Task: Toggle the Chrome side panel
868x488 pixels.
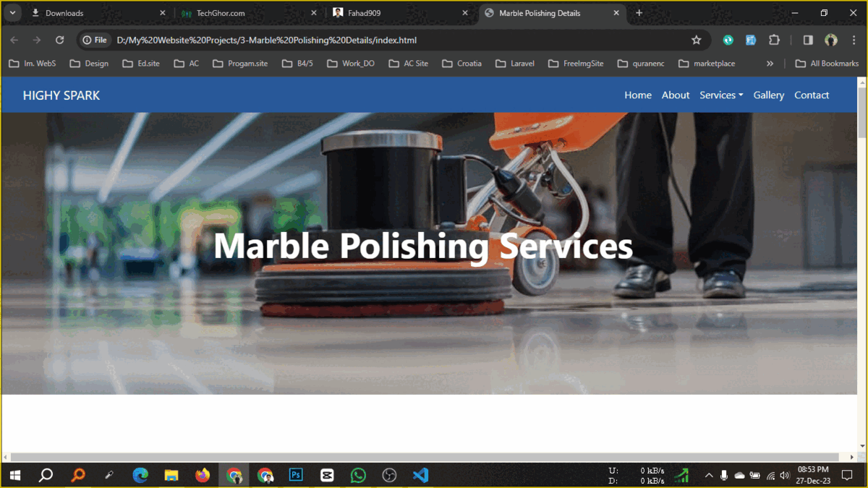Action: pyautogui.click(x=808, y=40)
